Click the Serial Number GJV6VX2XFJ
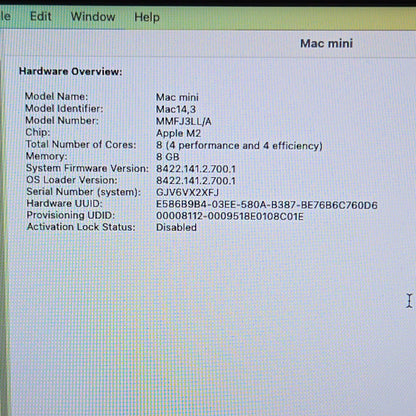 click(x=187, y=192)
